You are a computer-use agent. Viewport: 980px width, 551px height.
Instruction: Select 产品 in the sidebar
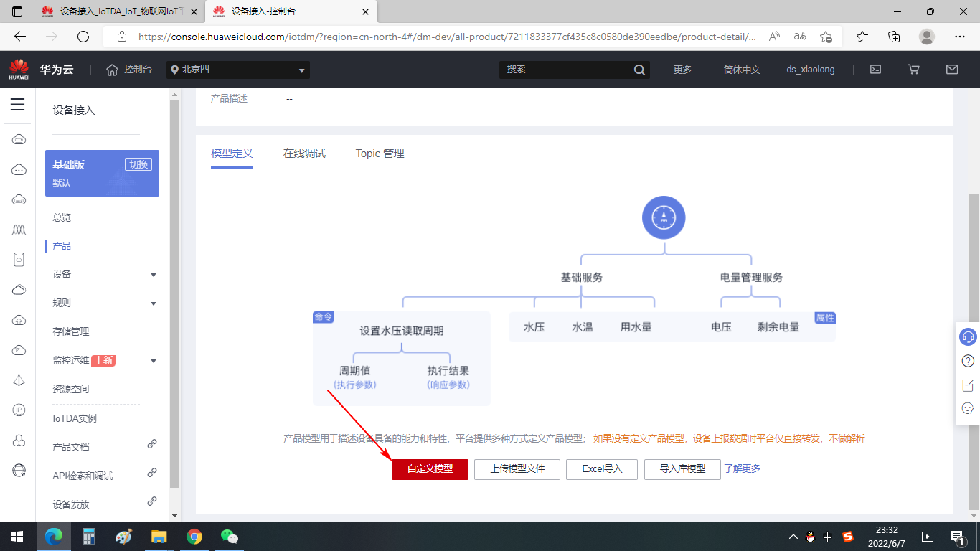coord(62,246)
